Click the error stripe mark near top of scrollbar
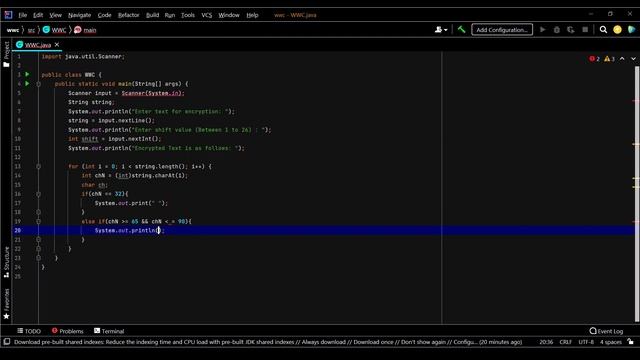Screen dimensions: 640x360 (x=635, y=100)
